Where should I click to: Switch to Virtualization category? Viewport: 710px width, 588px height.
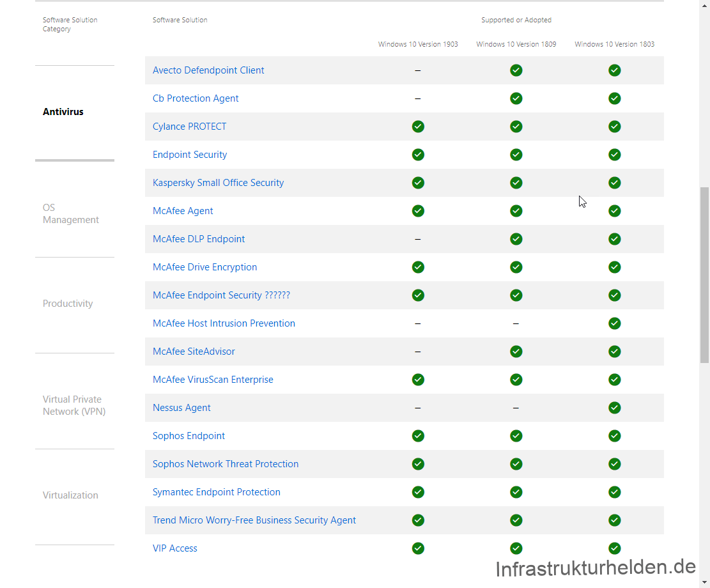click(x=70, y=495)
